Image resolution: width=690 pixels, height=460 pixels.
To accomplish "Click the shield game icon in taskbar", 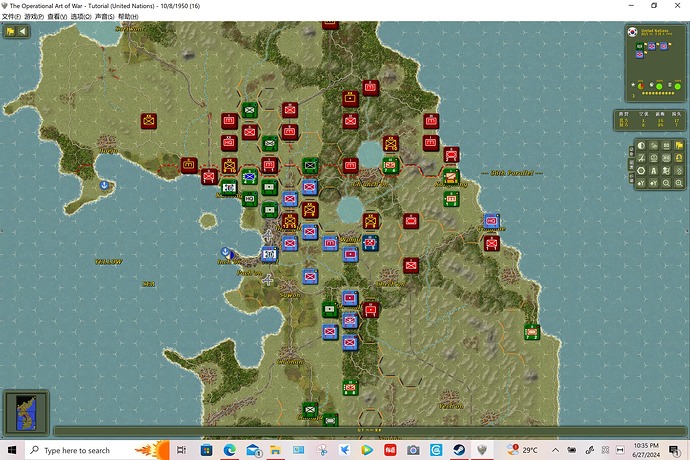I will point(482,450).
